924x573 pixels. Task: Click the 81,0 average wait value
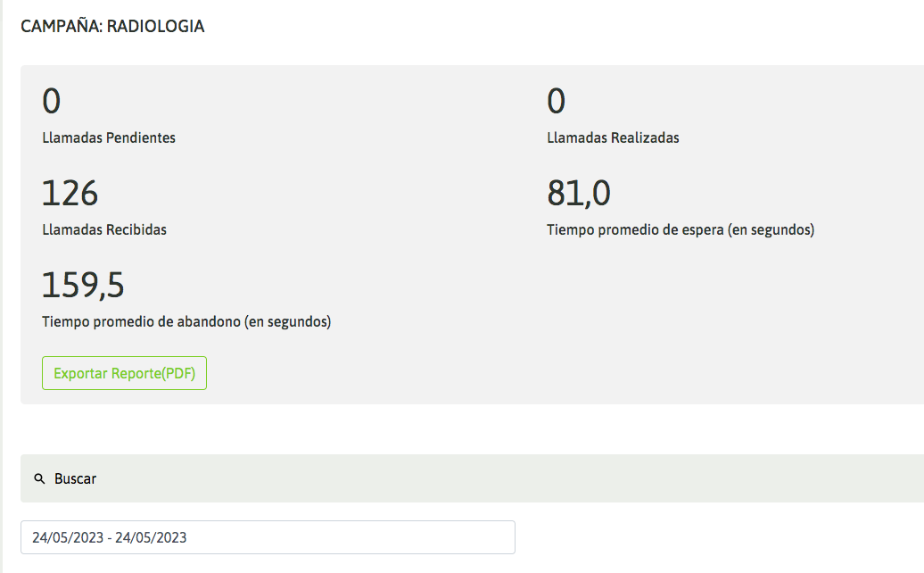click(x=578, y=194)
